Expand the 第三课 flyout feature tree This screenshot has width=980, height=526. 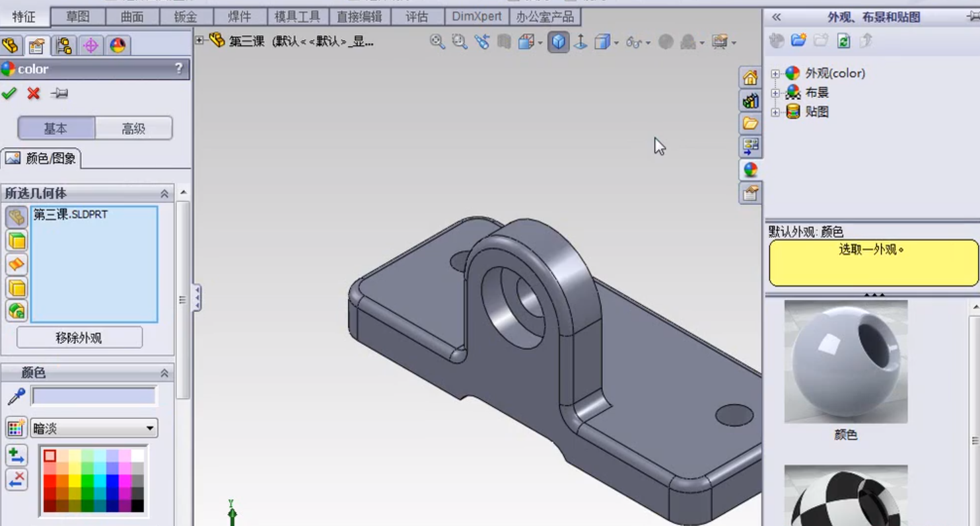[199, 41]
